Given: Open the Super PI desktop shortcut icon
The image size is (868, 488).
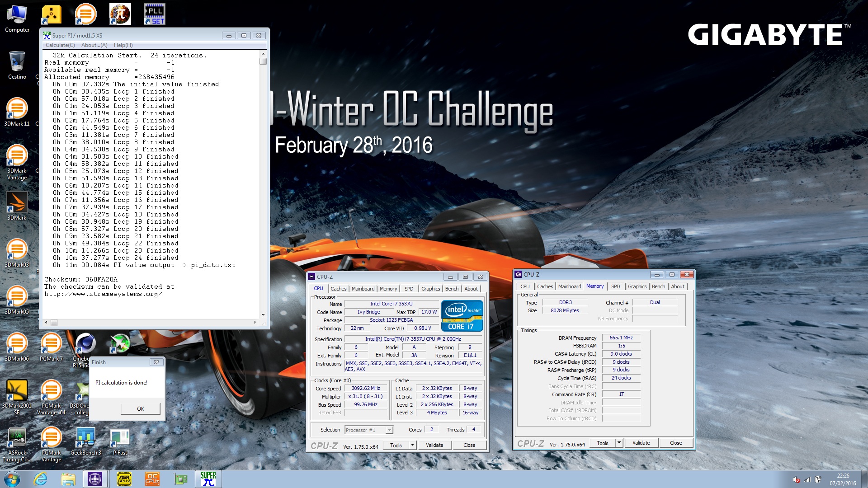Looking at the screenshot, I should pos(120,14).
